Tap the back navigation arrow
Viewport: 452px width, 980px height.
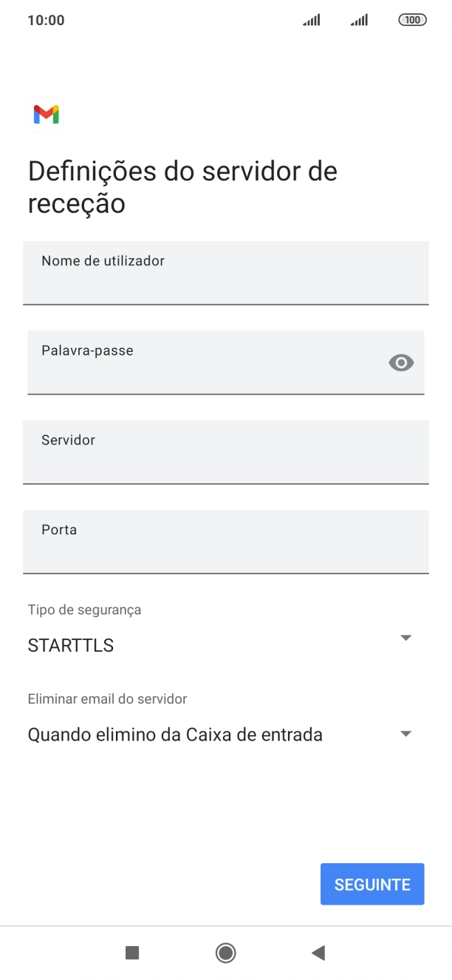[x=318, y=953]
